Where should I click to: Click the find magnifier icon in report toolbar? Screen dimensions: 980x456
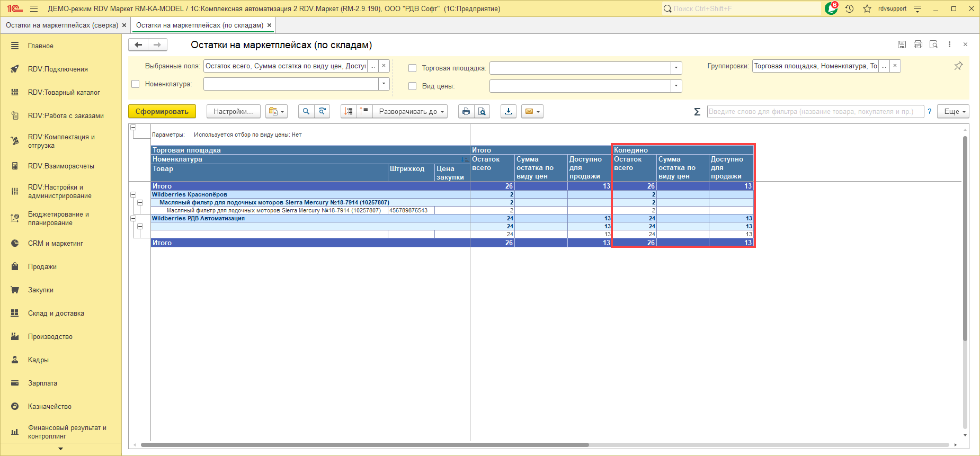click(306, 111)
